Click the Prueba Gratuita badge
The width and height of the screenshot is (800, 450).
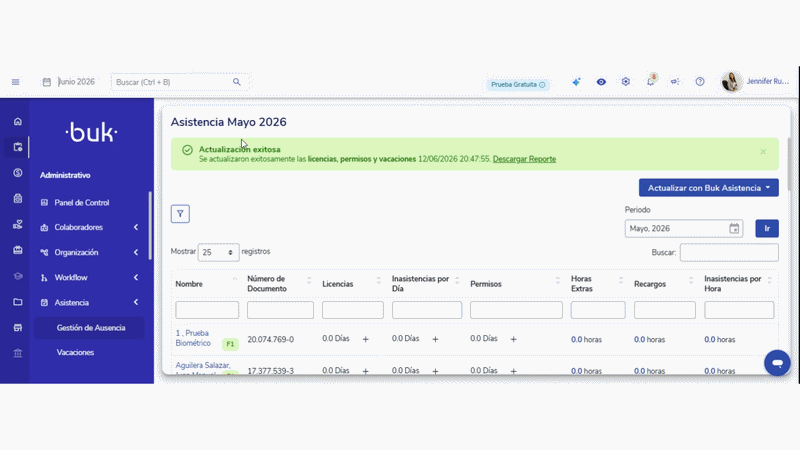pyautogui.click(x=518, y=84)
